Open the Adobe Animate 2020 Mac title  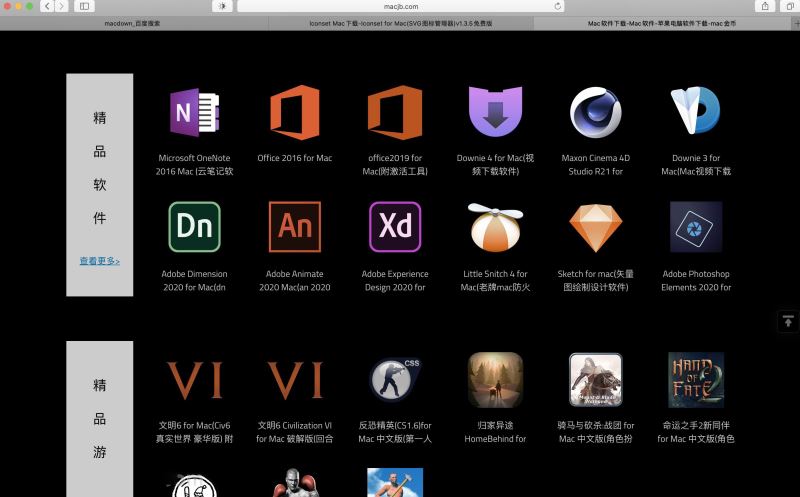click(295, 281)
